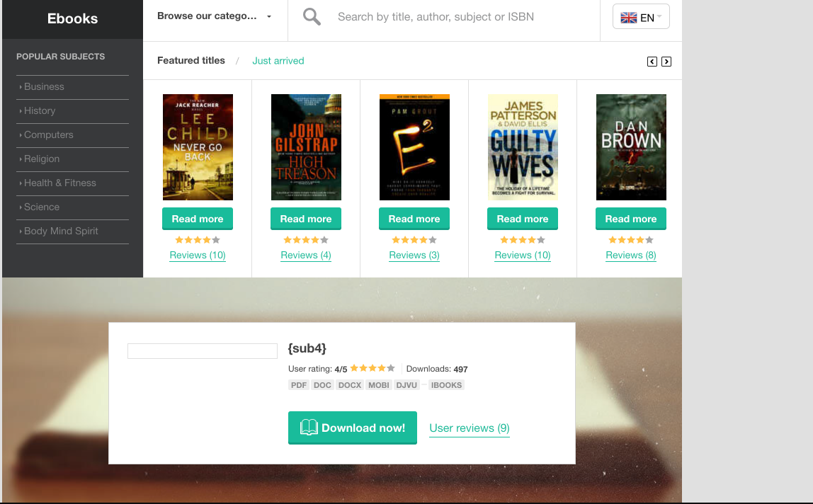Image resolution: width=813 pixels, height=504 pixels.
Task: Open the EN language selector
Action: [641, 16]
